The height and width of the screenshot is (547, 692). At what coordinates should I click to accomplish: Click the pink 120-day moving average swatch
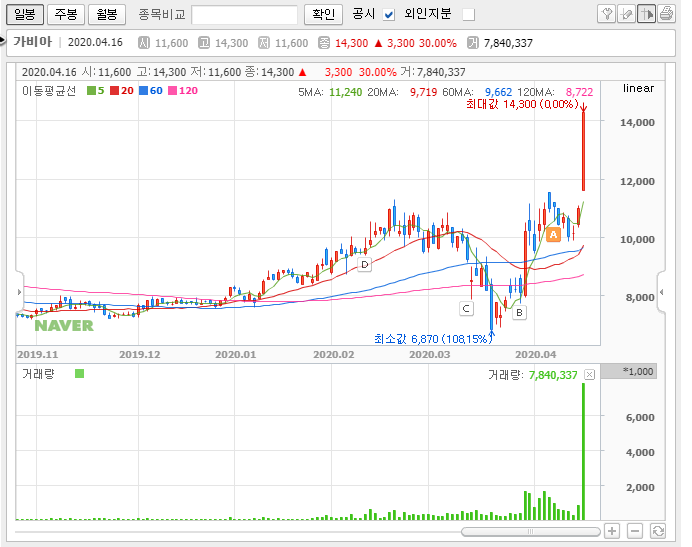click(x=173, y=91)
